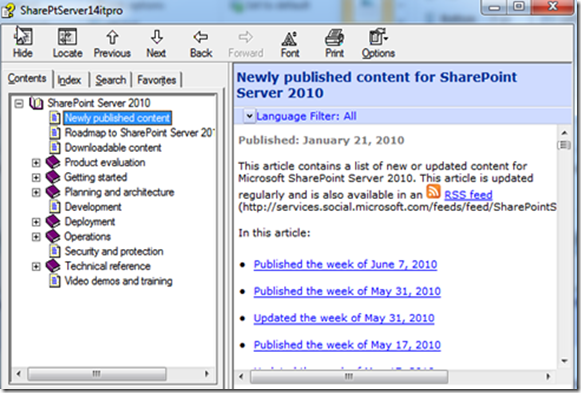Viewport: 581px width, 393px height.
Task: Open the Language Filter dropdown arrow
Action: 249,116
